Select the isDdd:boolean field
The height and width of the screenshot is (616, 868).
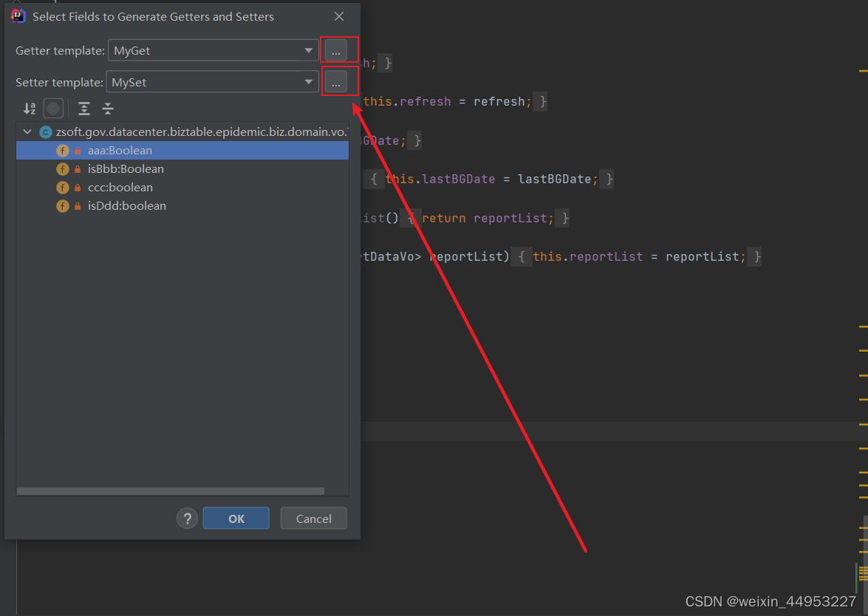click(182, 206)
